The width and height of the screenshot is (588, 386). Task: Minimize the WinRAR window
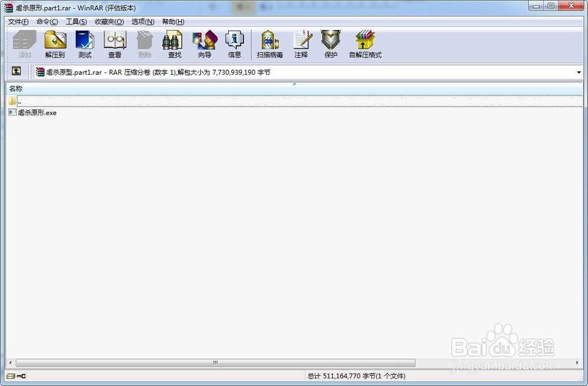(x=536, y=6)
